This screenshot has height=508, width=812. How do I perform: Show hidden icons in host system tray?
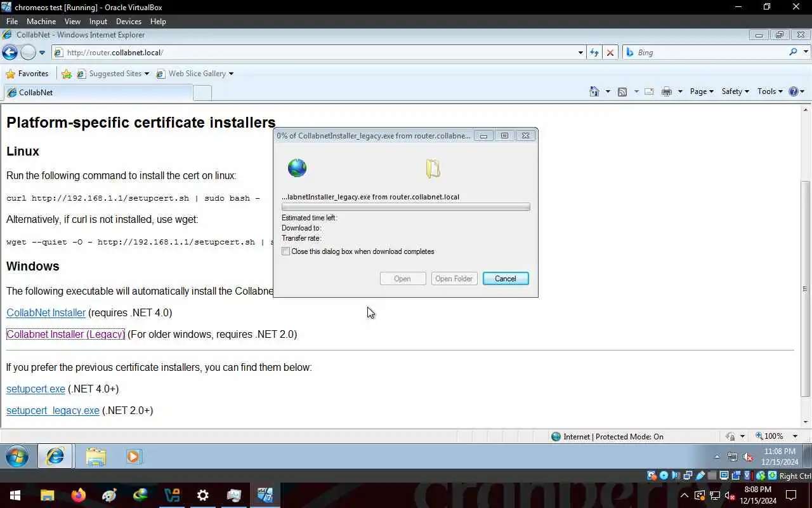coord(684,495)
